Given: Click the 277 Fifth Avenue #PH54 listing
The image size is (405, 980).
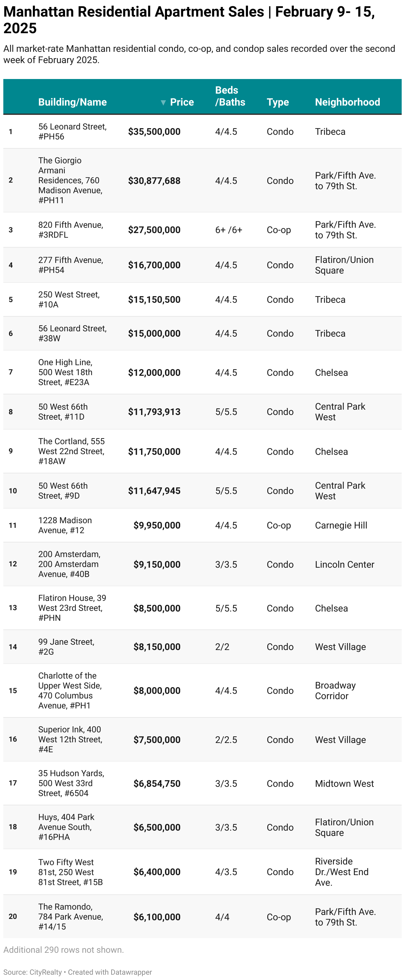Looking at the screenshot, I should click(x=70, y=265).
